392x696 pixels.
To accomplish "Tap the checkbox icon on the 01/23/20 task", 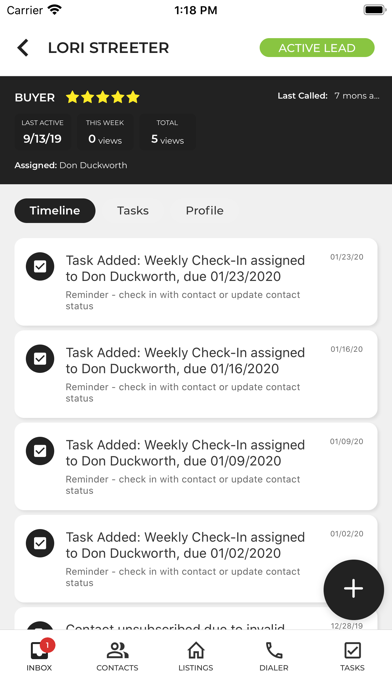I will pyautogui.click(x=40, y=266).
